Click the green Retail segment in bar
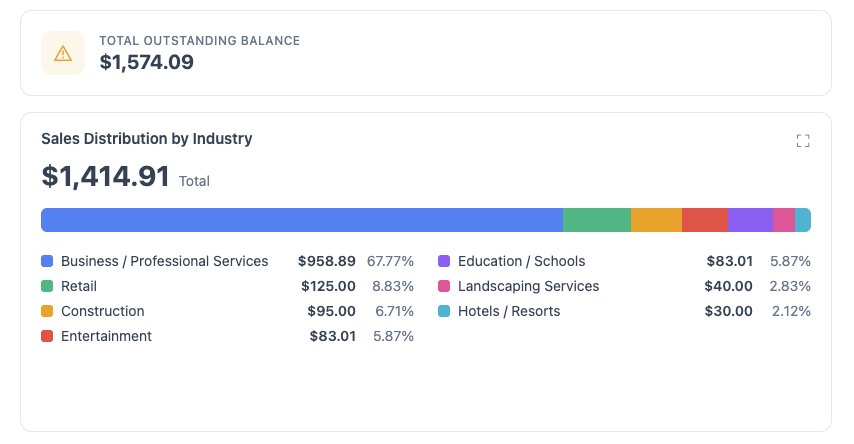 pos(597,220)
